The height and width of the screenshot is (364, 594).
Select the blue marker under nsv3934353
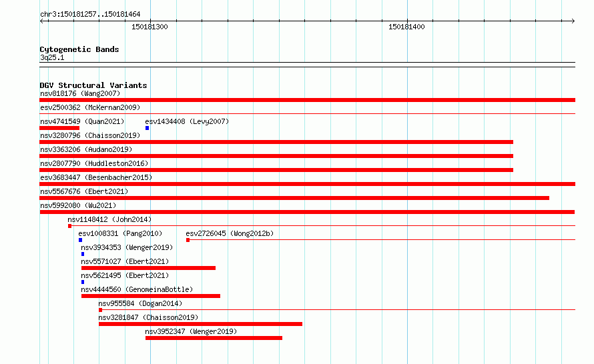[83, 254]
